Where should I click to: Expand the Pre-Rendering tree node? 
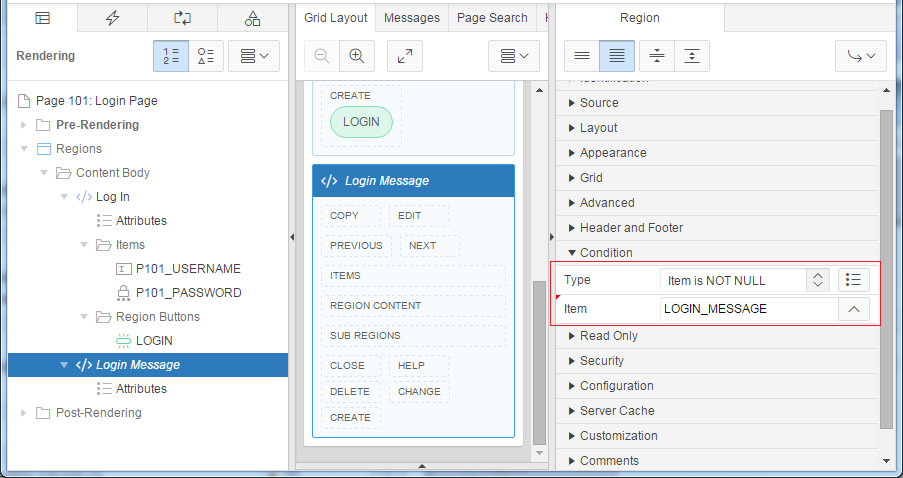pos(24,125)
